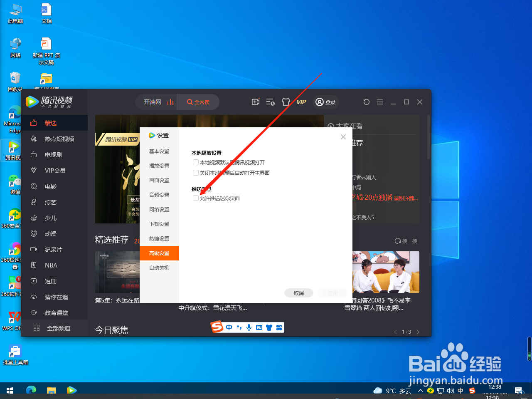532x399 pixels.
Task: Open 全部频道 all channels
Action: click(x=54, y=328)
